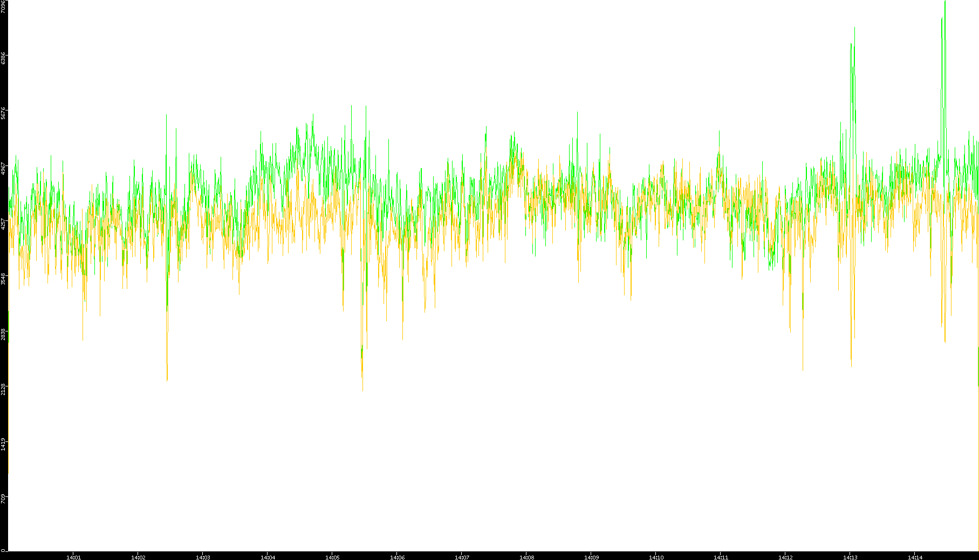Click the 14:02 time axis label

coord(138,557)
